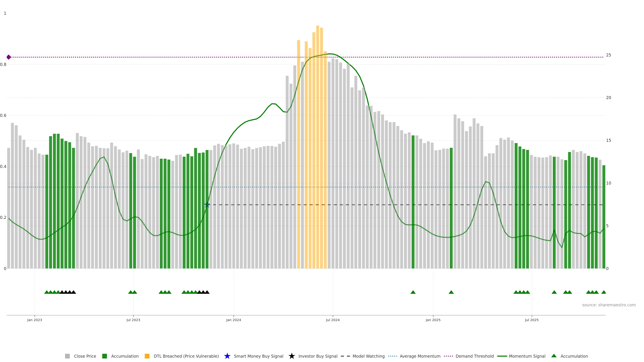Click the orange DTL Breached color swatch
Viewport: 644px width, 362px height.
pyautogui.click(x=147, y=356)
